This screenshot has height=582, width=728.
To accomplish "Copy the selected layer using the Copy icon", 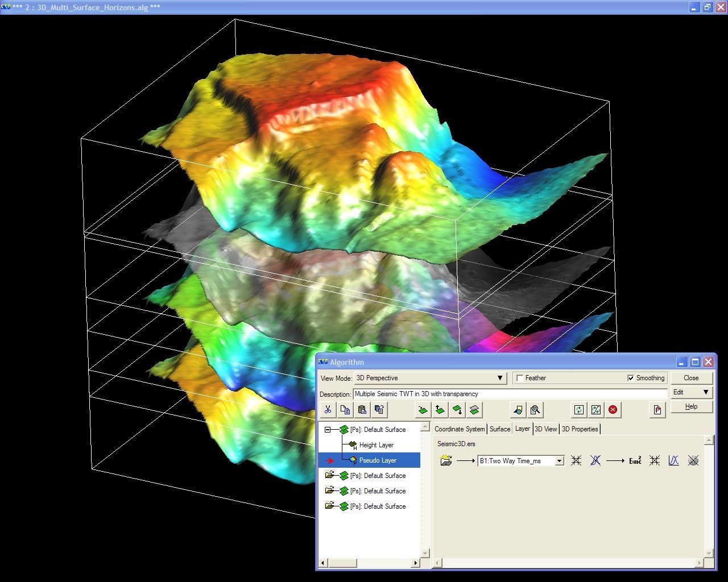I will (x=345, y=409).
